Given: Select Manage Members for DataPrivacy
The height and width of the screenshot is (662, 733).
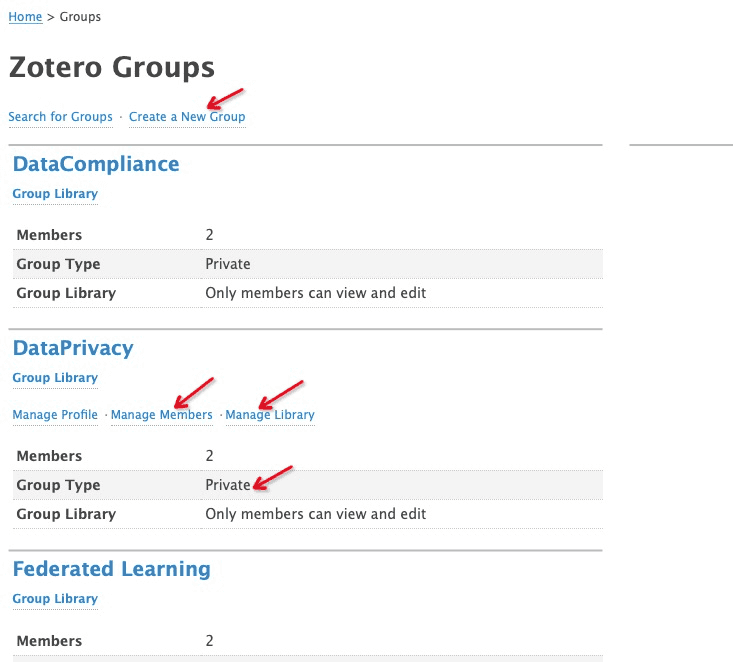Looking at the screenshot, I should [x=161, y=415].
